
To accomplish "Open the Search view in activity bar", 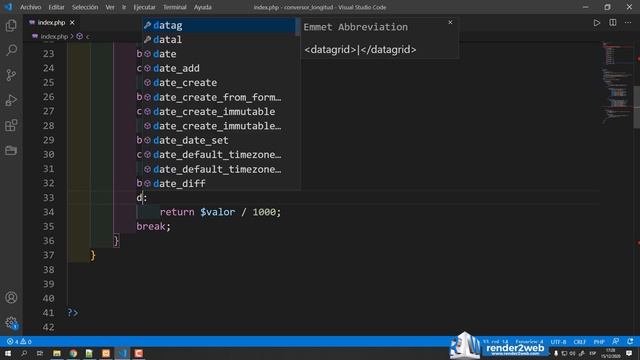I will [x=11, y=50].
